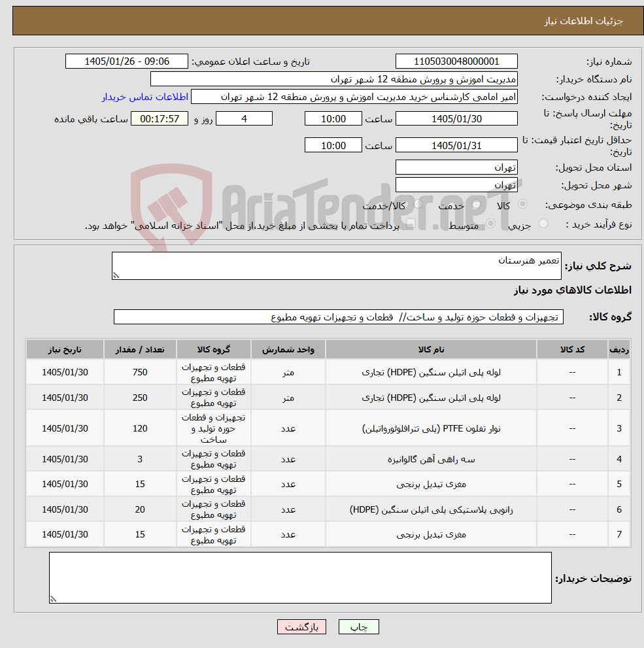Click the ردیف column header

(x=619, y=350)
